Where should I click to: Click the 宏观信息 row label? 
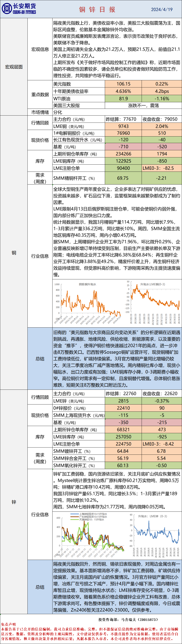[40, 49]
